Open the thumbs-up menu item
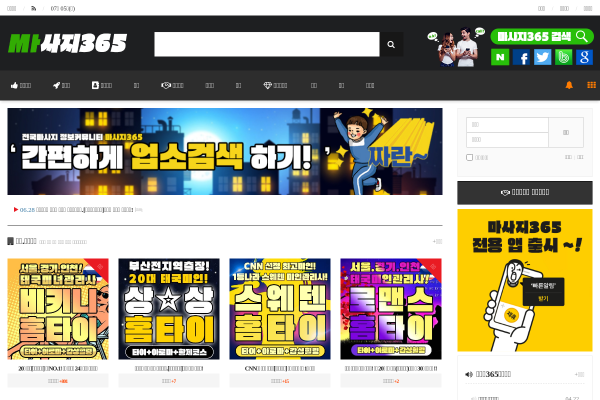 tap(21, 85)
